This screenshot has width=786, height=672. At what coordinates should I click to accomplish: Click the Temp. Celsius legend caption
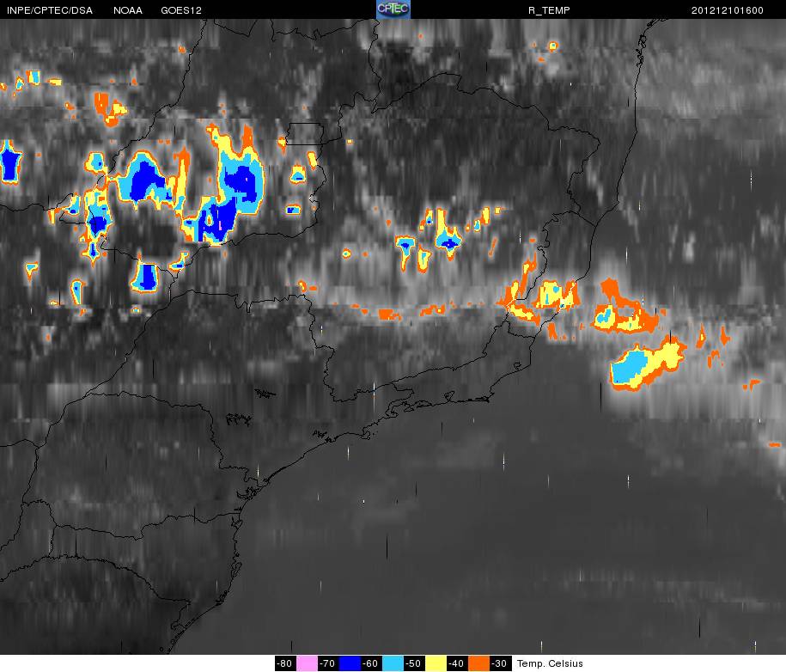click(x=550, y=663)
